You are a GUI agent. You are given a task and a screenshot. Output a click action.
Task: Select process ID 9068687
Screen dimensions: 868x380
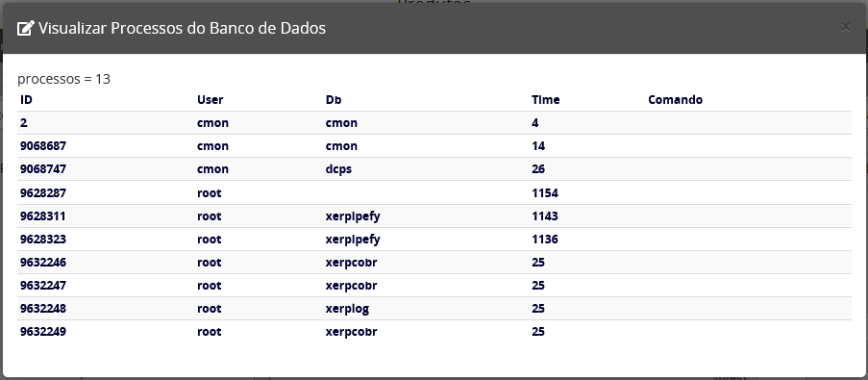click(42, 146)
